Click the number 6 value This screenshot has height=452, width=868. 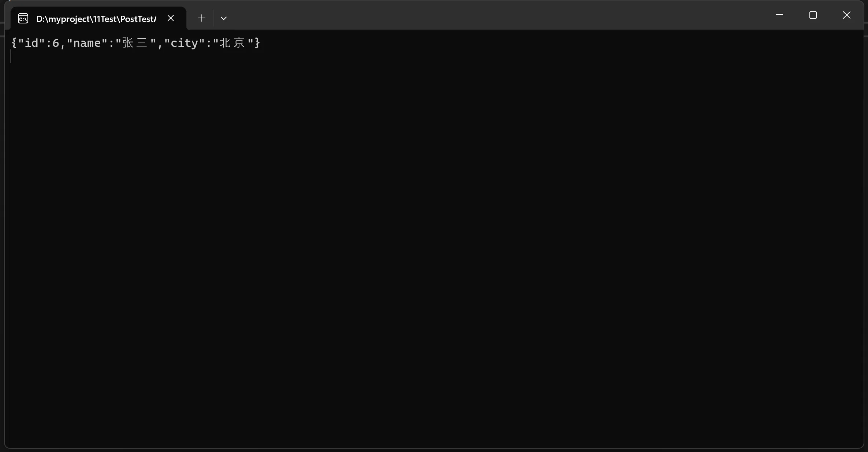56,43
